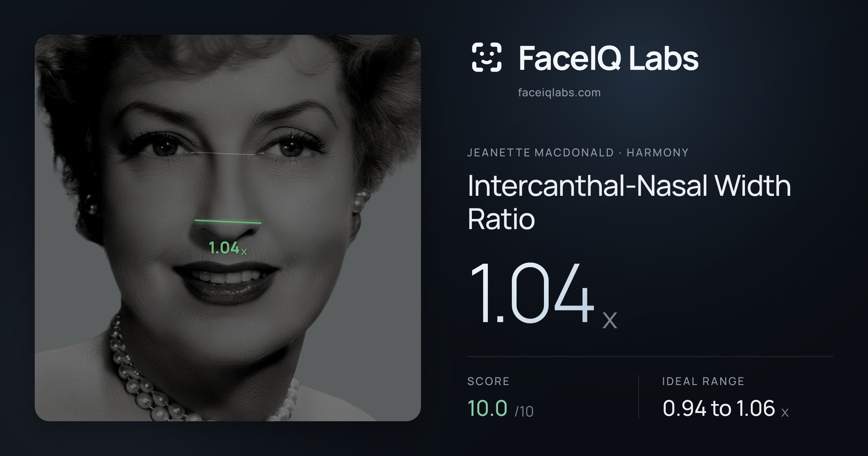Click the 0.94 to 1.06 x range value
Viewport: 868px width, 456px height.
[726, 408]
